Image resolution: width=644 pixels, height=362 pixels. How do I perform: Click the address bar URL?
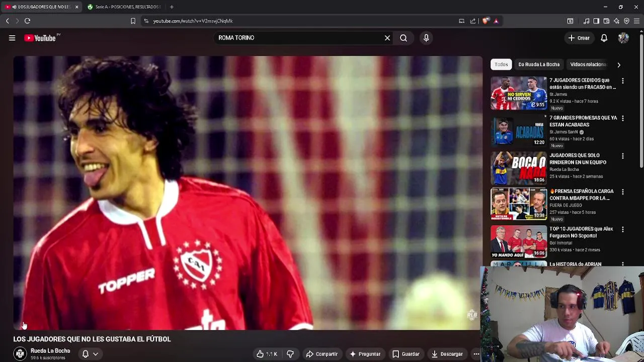(193, 21)
